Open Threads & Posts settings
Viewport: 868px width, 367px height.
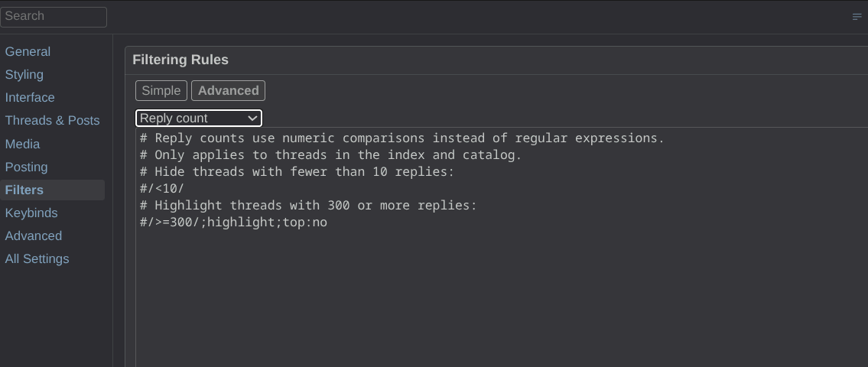(x=52, y=121)
